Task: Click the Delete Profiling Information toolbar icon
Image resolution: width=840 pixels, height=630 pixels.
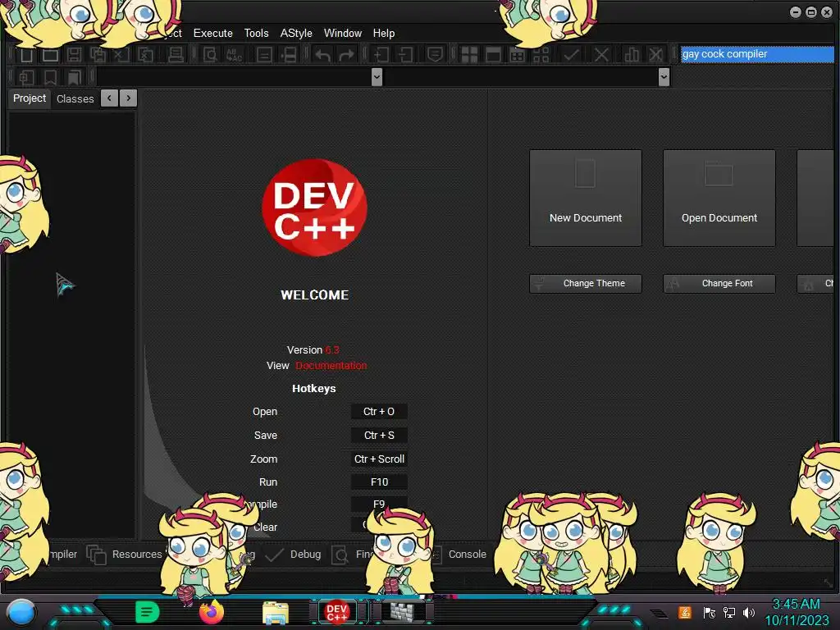Action: pos(655,55)
